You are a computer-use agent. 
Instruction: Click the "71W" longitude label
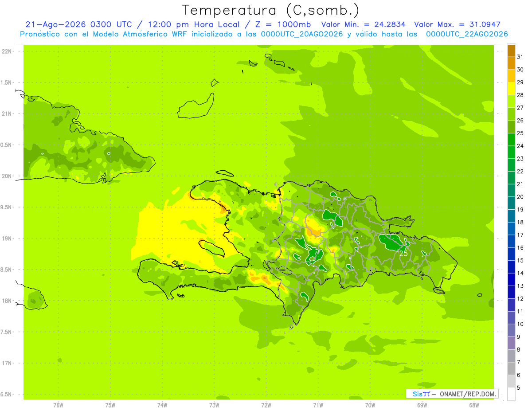pyautogui.click(x=318, y=406)
